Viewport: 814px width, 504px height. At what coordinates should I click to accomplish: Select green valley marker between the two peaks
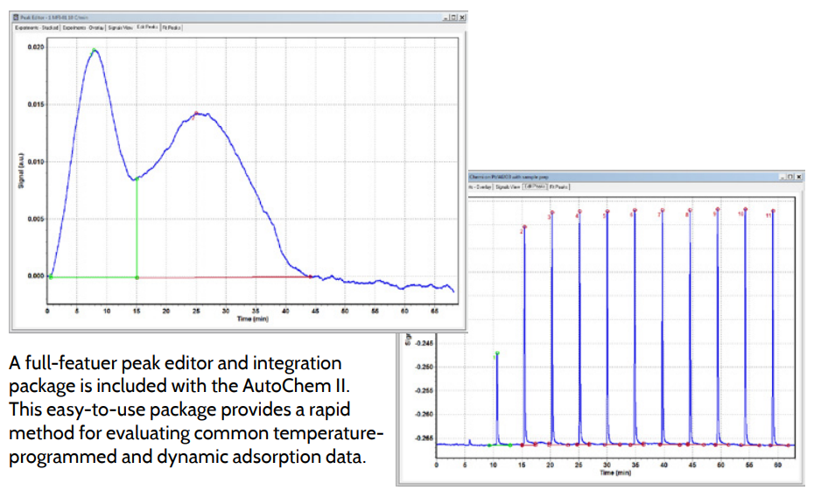click(137, 178)
